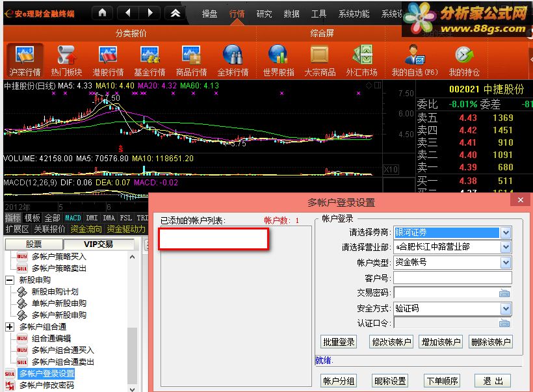The width and height of the screenshot is (533, 392).
Task: Open the 行情 menu
Action: tap(237, 14)
